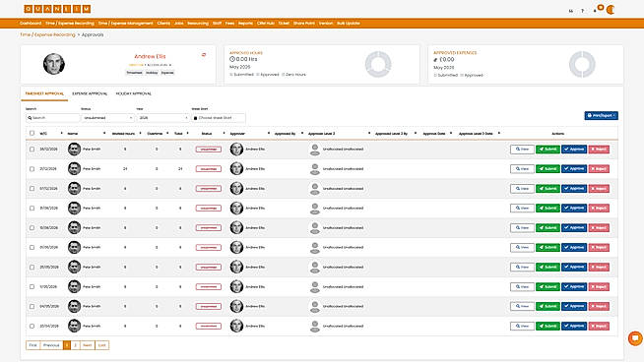Toggle Submitted legend in Approved Hours card

(241, 75)
